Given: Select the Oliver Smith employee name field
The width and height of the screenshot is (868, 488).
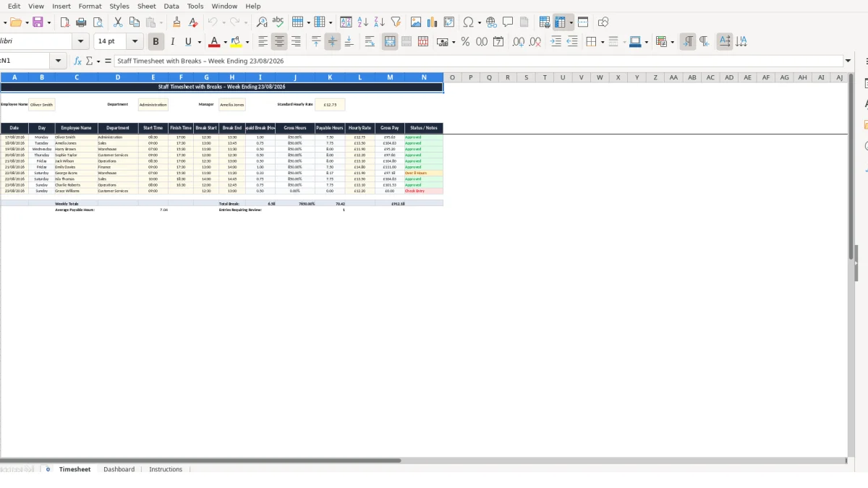Looking at the screenshot, I should pyautogui.click(x=41, y=105).
